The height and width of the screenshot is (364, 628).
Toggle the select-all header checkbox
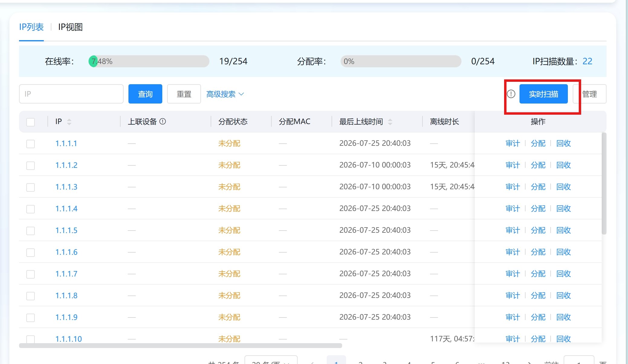click(x=31, y=122)
